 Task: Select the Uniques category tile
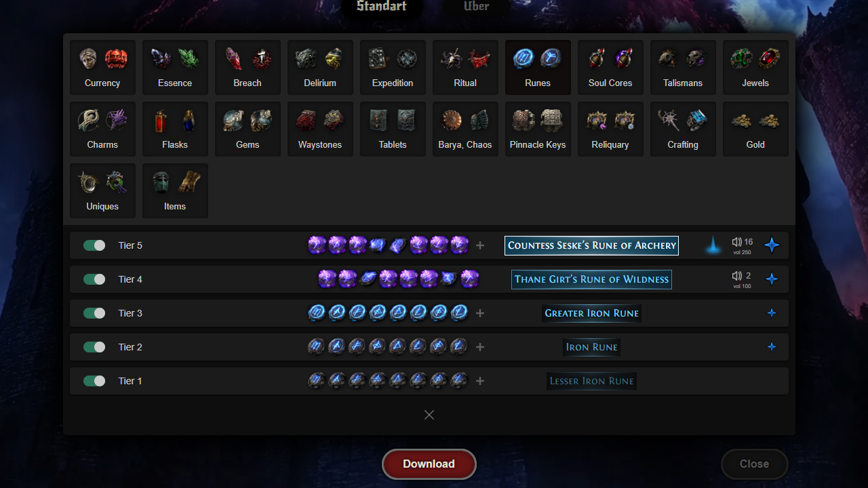tap(102, 190)
